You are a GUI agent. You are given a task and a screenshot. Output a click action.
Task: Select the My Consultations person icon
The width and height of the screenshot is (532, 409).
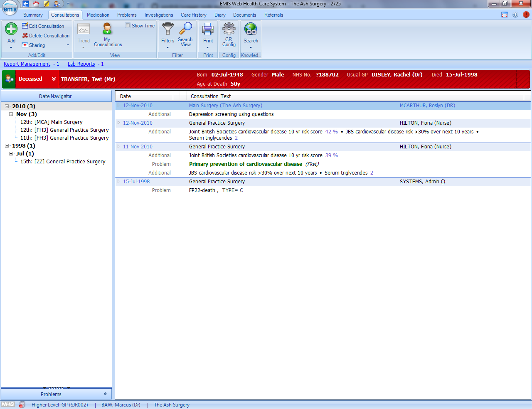107,29
